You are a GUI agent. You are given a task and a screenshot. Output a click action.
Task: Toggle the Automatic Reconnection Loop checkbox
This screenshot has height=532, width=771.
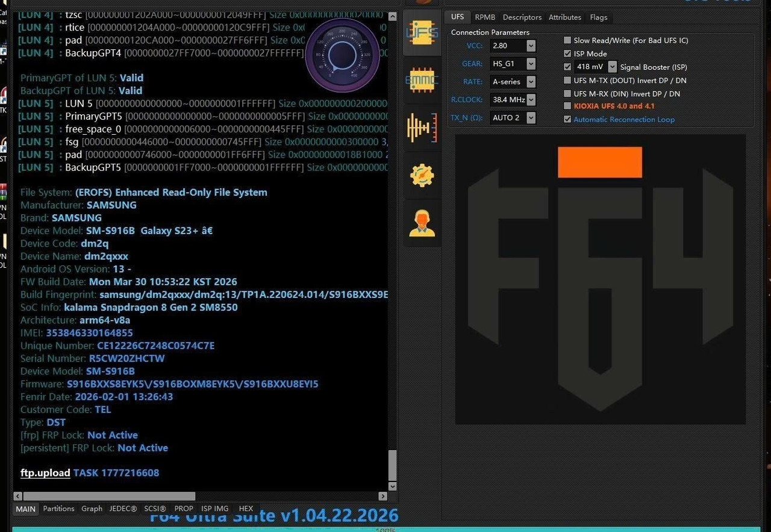(567, 119)
